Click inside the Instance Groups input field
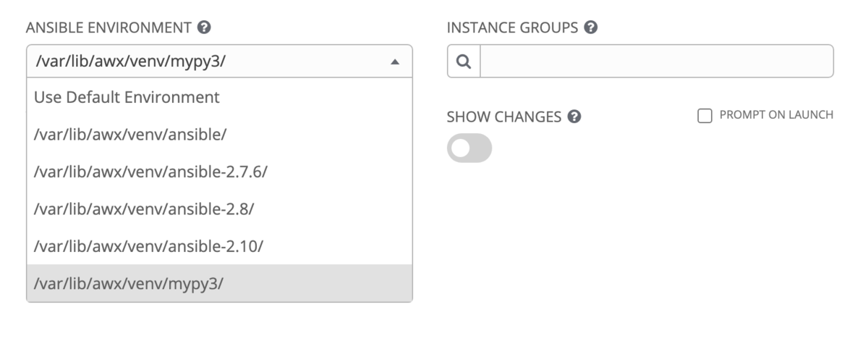 (657, 62)
